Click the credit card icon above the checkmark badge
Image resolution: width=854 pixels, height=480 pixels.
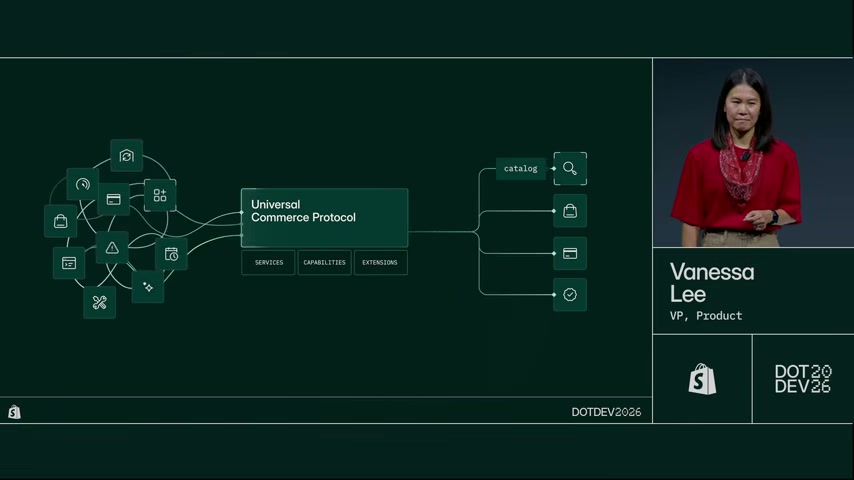coord(570,253)
